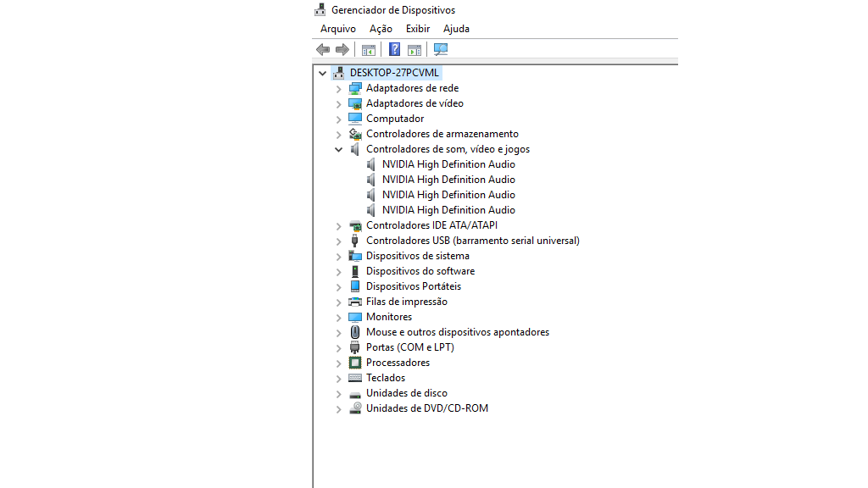Select Unidades de DVD/CD-ROM label
Screen dimensions: 868x488
(427, 408)
